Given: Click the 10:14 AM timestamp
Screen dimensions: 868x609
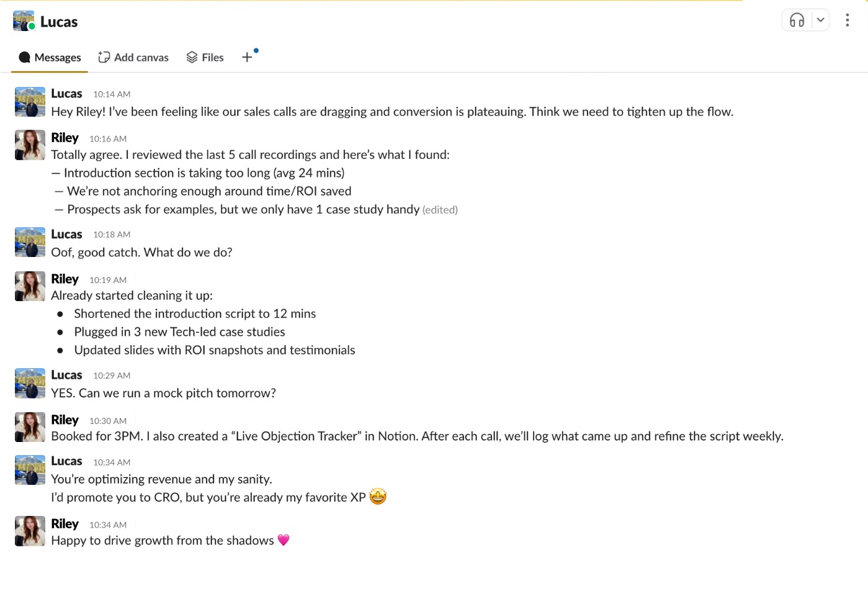Looking at the screenshot, I should tap(112, 94).
